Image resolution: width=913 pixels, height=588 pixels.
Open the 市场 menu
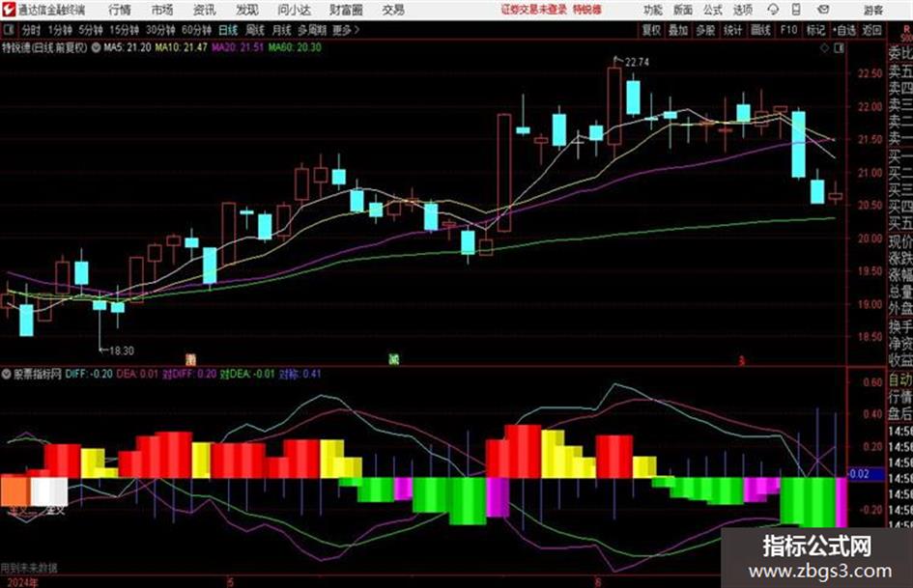pos(162,10)
